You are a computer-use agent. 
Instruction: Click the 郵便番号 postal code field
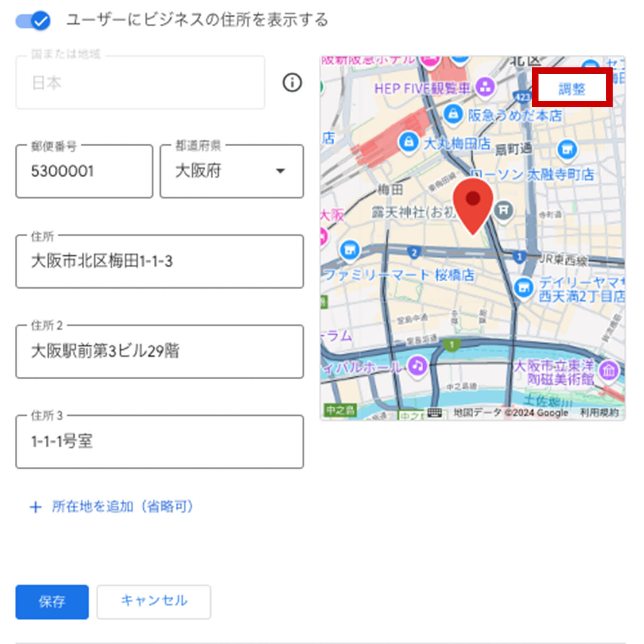point(84,171)
